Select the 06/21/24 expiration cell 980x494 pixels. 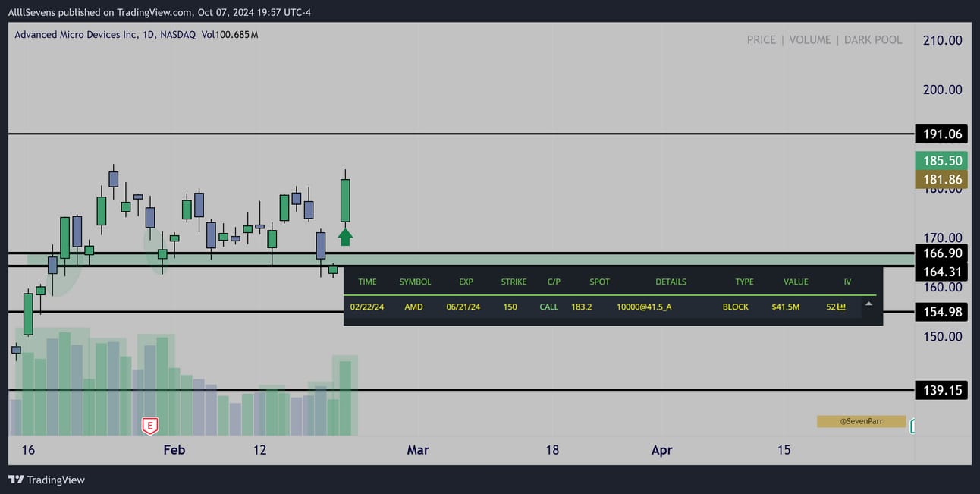point(463,307)
